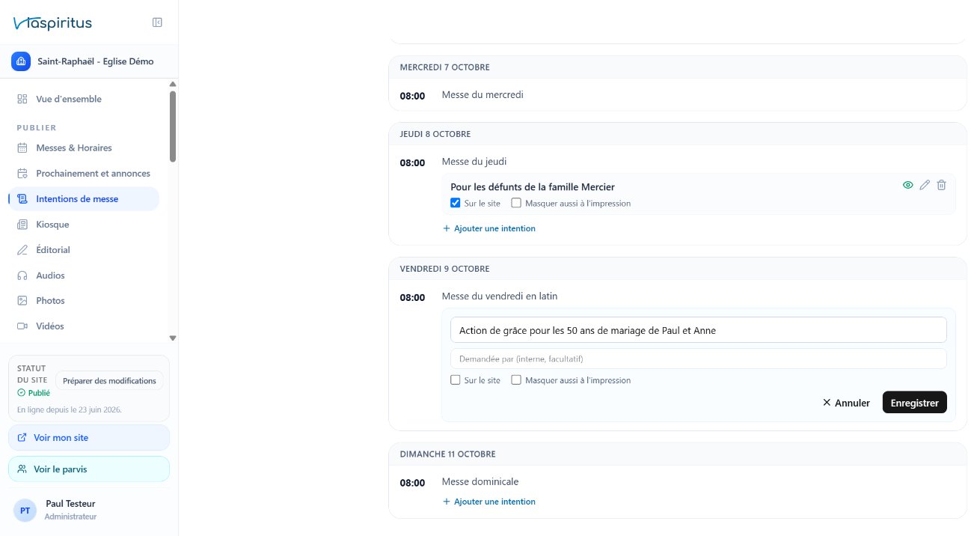Click the Kiosque newspaper icon

[22, 225]
